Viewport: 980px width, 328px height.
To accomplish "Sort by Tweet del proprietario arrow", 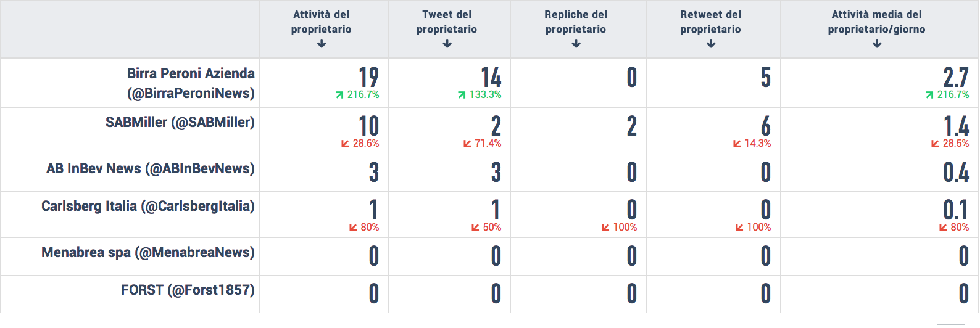I will coord(447,44).
